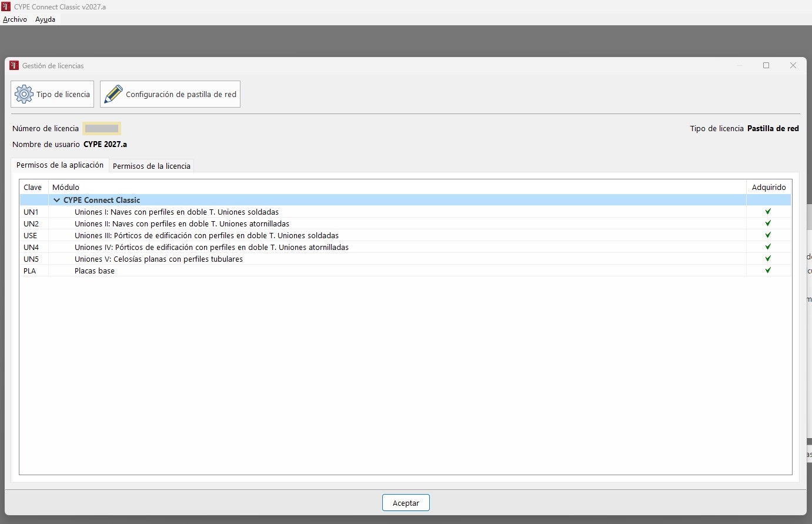The width and height of the screenshot is (812, 524).
Task: Click the masked Número de licencia field
Action: 102,128
